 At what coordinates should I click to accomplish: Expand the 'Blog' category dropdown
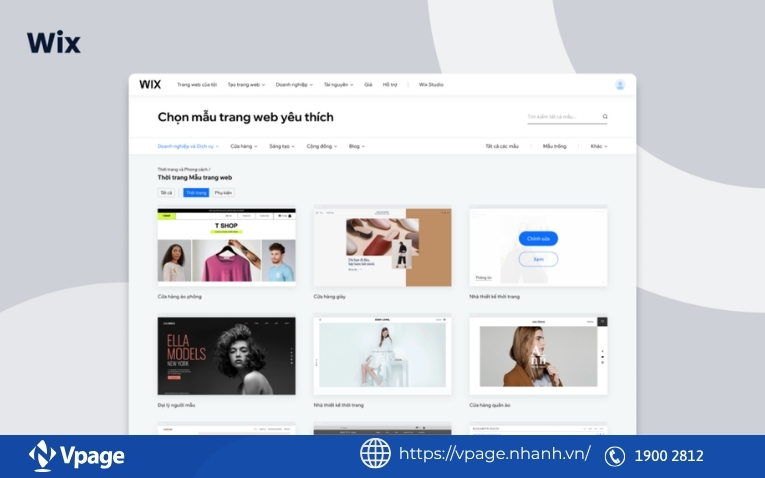357,146
